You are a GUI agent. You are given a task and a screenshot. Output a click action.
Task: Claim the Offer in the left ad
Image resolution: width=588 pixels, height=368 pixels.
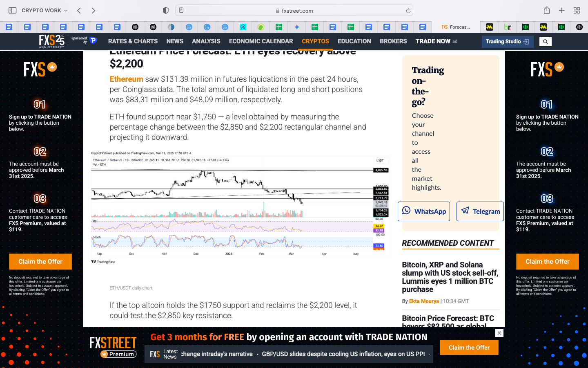(x=40, y=262)
